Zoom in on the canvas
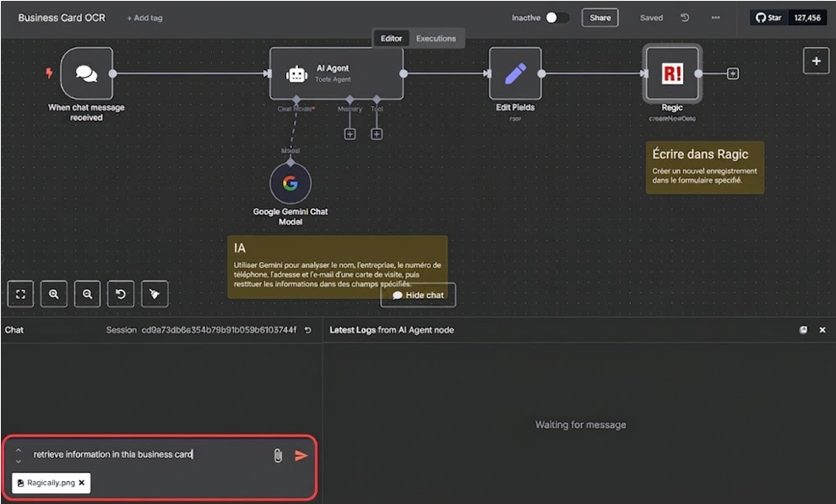 [54, 294]
